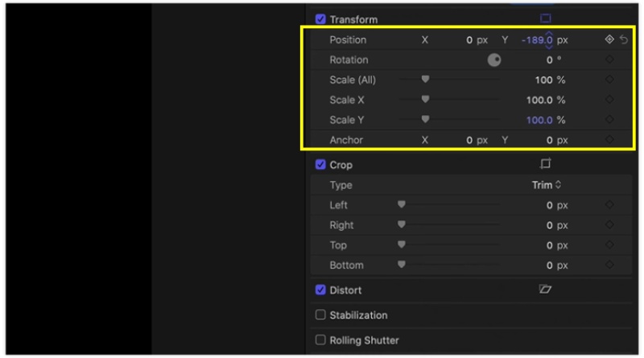Reset the Position parameter with the arrow
The height and width of the screenshot is (358, 644).
tap(624, 39)
